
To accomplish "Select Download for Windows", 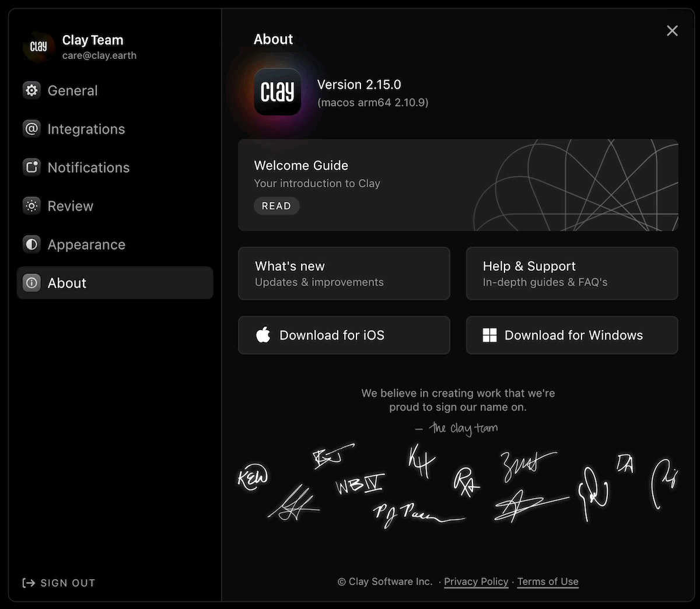I will point(572,335).
